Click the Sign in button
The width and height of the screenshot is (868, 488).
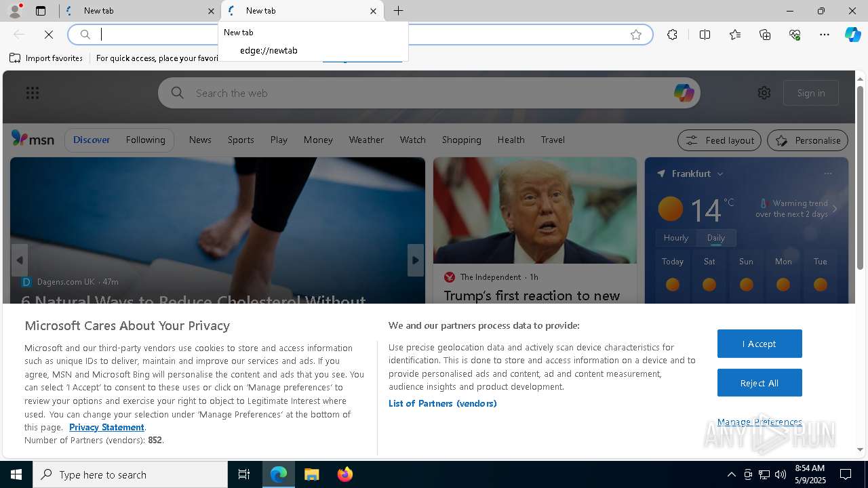pos(811,93)
